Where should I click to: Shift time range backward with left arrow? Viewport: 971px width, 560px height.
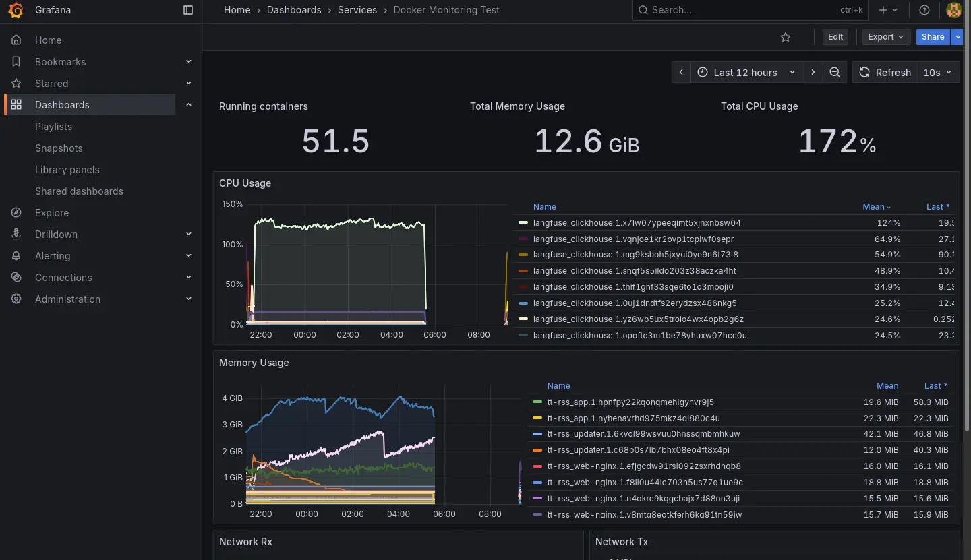click(681, 72)
